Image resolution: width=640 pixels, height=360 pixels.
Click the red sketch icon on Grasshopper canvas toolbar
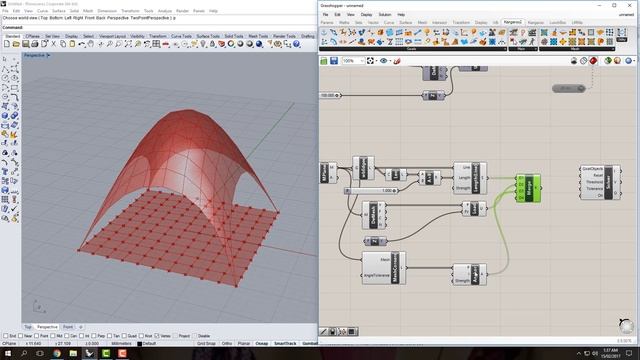tap(397, 61)
